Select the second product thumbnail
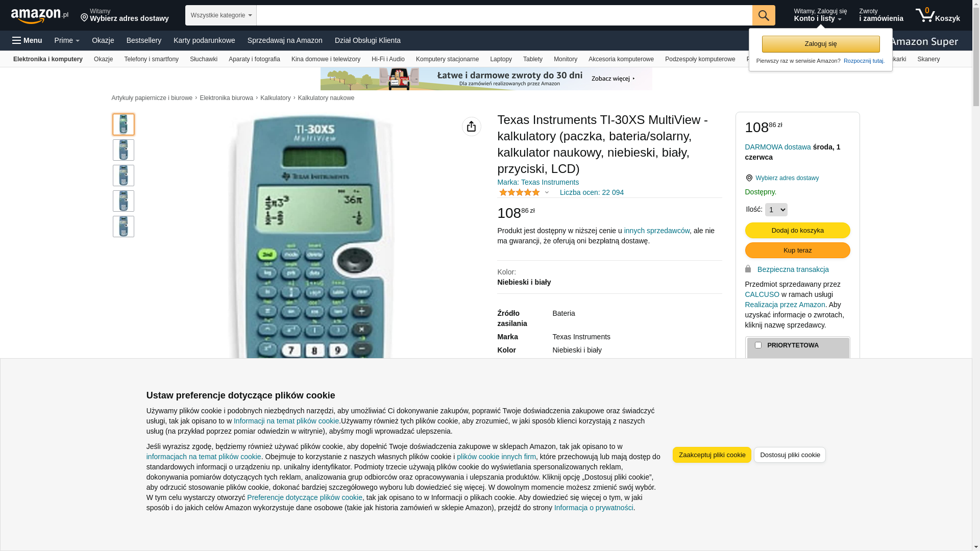The image size is (980, 551). 124,150
